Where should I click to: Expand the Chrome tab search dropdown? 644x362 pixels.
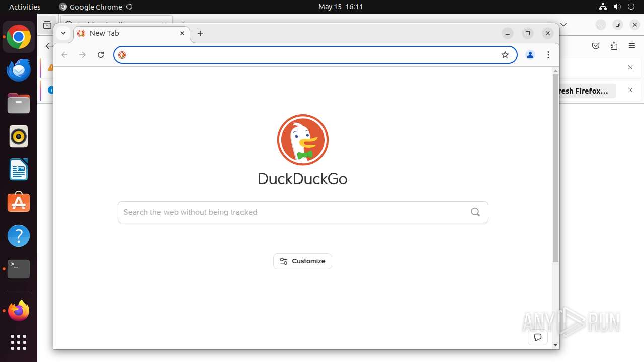63,33
